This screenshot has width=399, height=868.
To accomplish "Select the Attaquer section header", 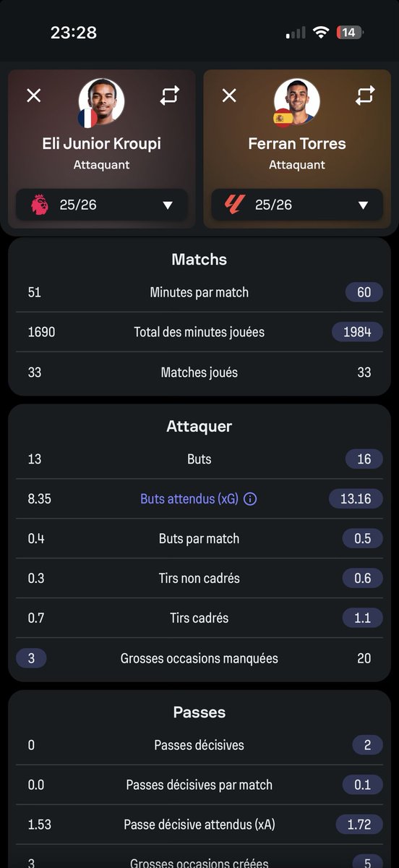I will (x=199, y=427).
